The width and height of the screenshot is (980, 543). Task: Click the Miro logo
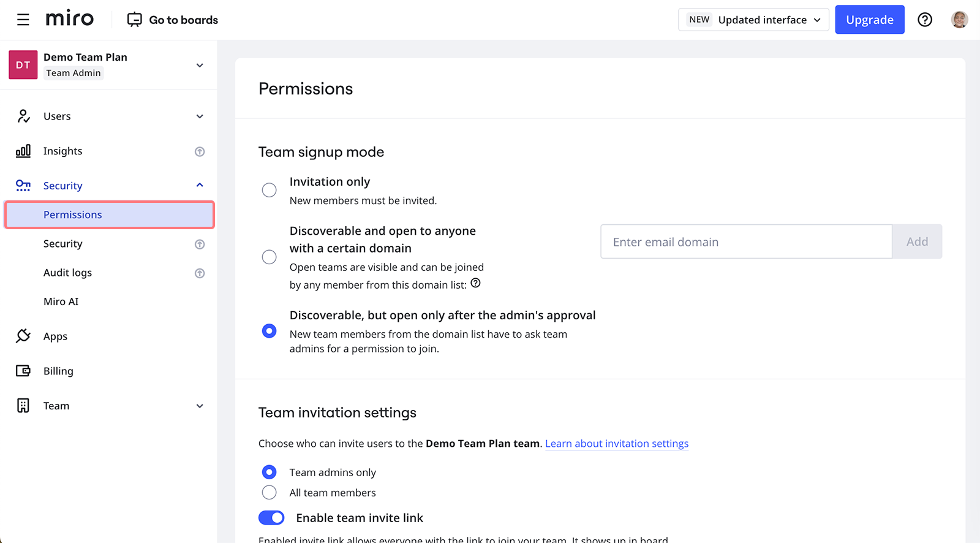point(70,19)
